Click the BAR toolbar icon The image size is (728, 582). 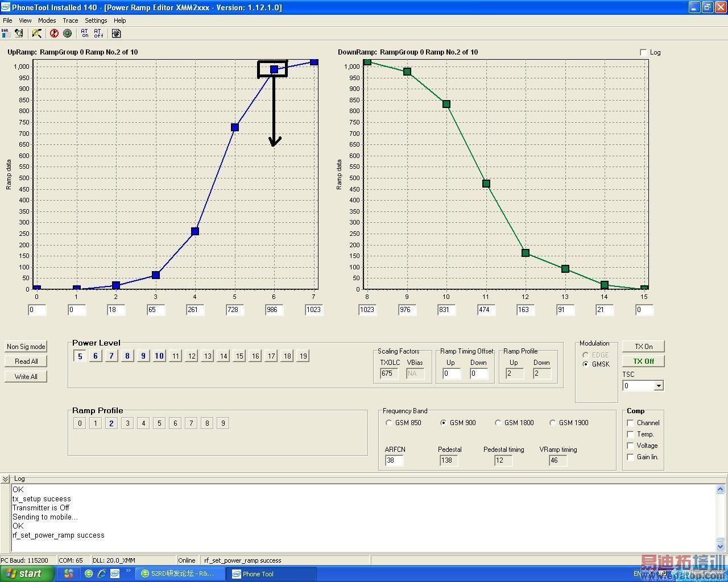point(6,34)
